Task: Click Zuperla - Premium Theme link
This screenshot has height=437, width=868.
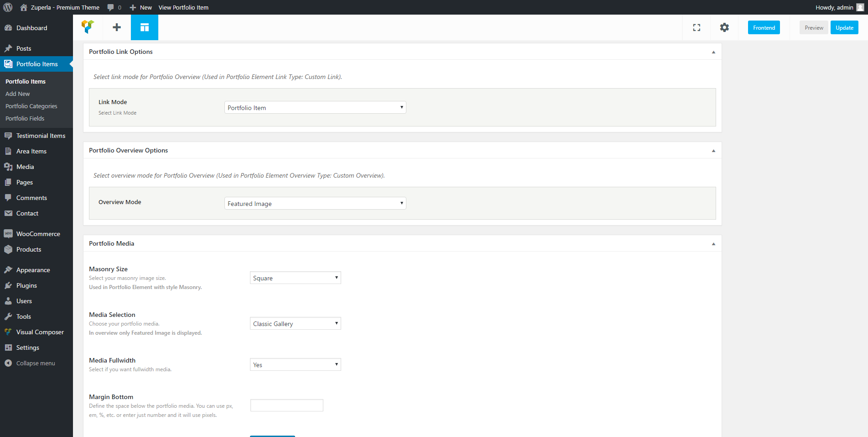Action: point(65,7)
